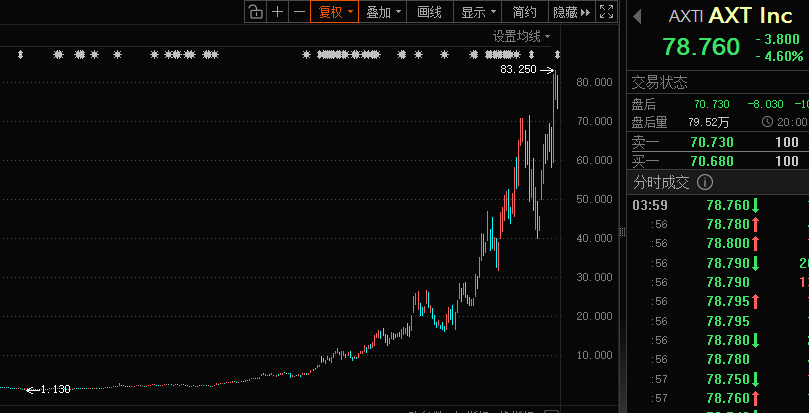
Task: Select the 交易状态 section header
Action: tap(659, 82)
